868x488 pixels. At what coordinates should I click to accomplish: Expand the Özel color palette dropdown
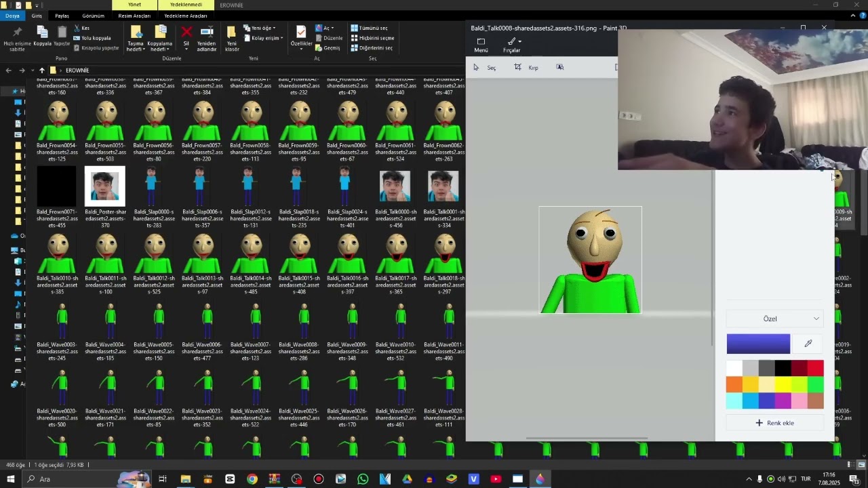click(x=774, y=319)
